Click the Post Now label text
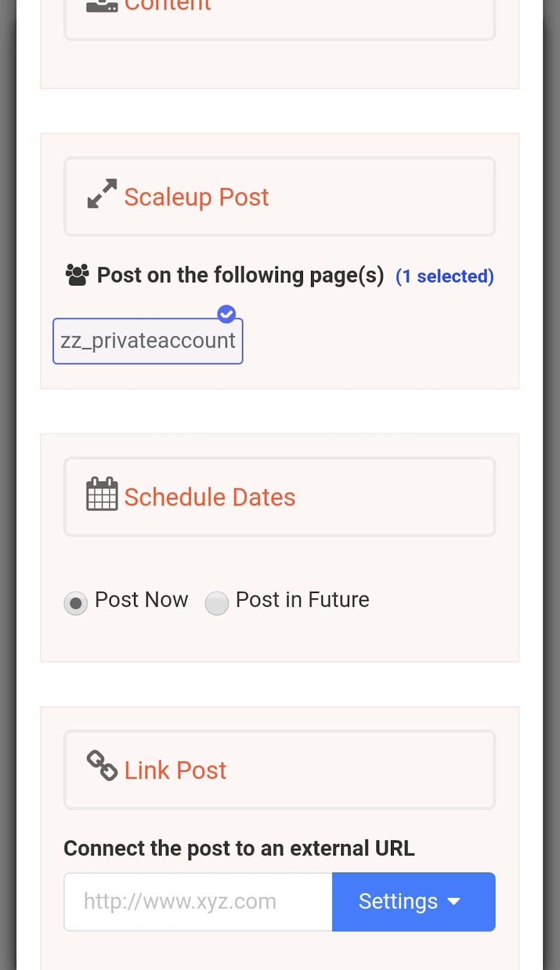The image size is (560, 970). pos(141,600)
